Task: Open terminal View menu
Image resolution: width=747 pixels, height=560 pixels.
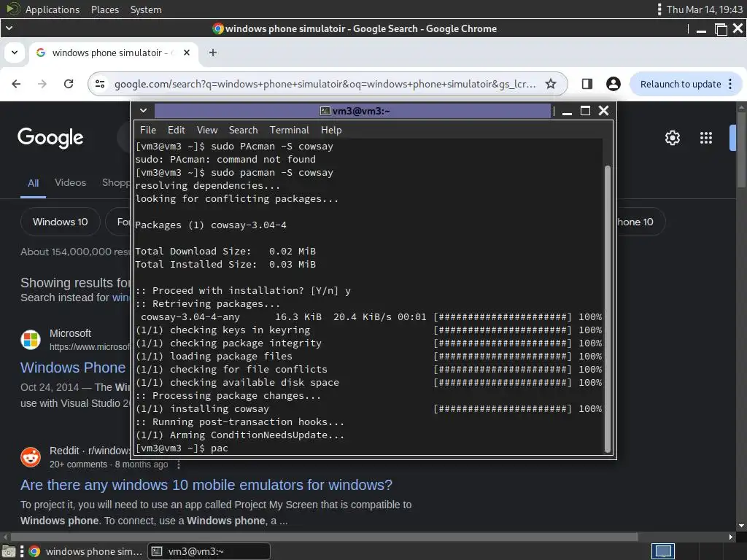Action: point(207,130)
